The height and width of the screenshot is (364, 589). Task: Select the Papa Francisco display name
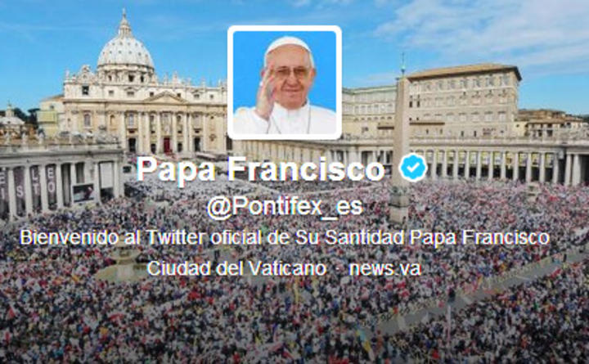(x=261, y=168)
